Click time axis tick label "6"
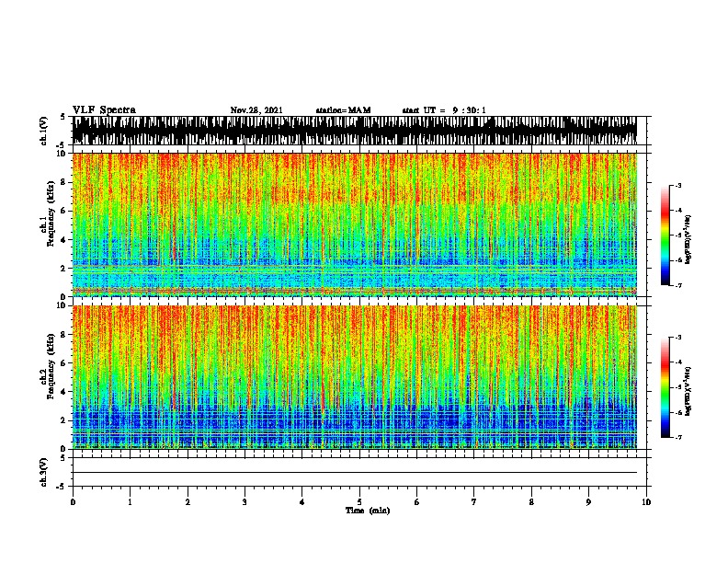 pyautogui.click(x=417, y=502)
